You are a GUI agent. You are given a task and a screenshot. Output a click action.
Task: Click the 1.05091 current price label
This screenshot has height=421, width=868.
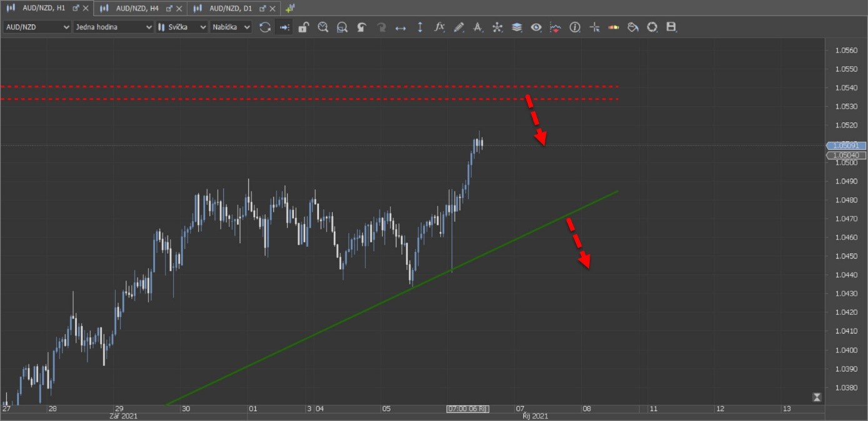(846, 146)
